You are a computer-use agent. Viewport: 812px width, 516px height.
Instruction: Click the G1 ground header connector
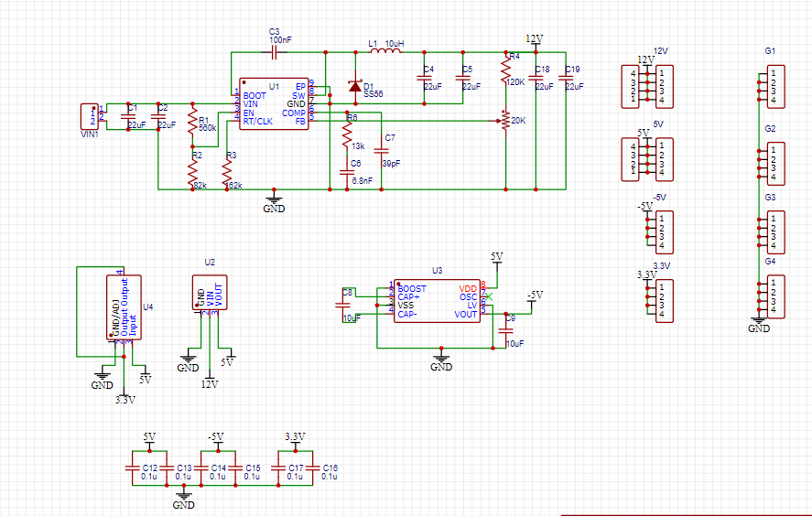tap(773, 86)
